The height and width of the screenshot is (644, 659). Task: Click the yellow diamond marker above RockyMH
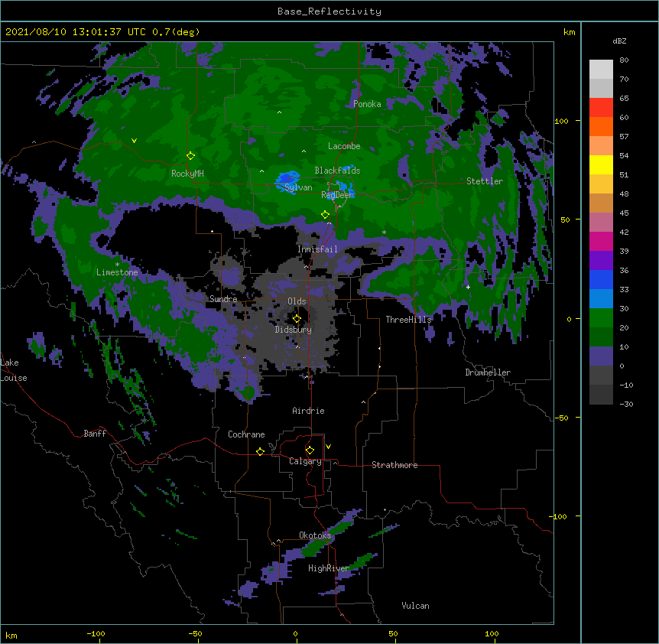(191, 156)
